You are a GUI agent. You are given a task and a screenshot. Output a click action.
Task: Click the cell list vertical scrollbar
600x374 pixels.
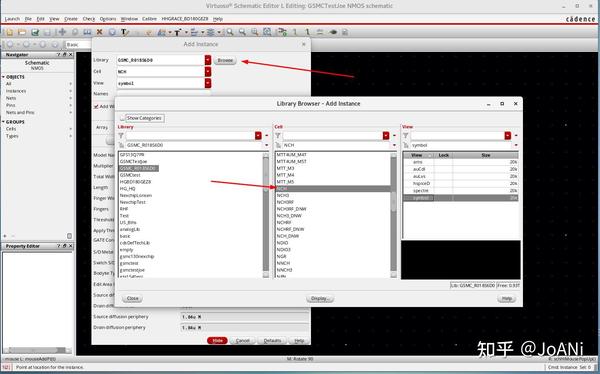point(393,216)
